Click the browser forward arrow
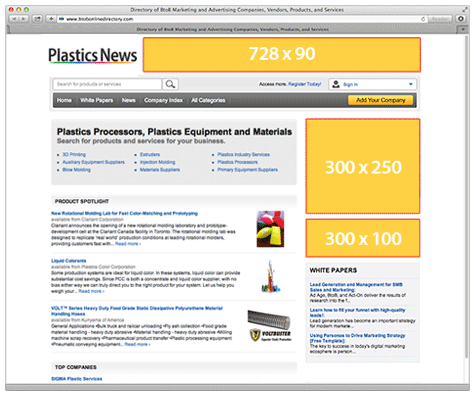The image size is (474, 395). 23,19
